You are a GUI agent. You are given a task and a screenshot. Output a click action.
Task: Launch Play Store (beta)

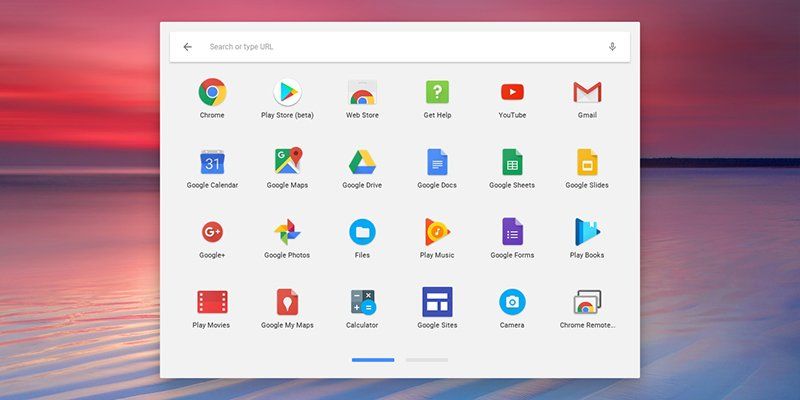(287, 93)
